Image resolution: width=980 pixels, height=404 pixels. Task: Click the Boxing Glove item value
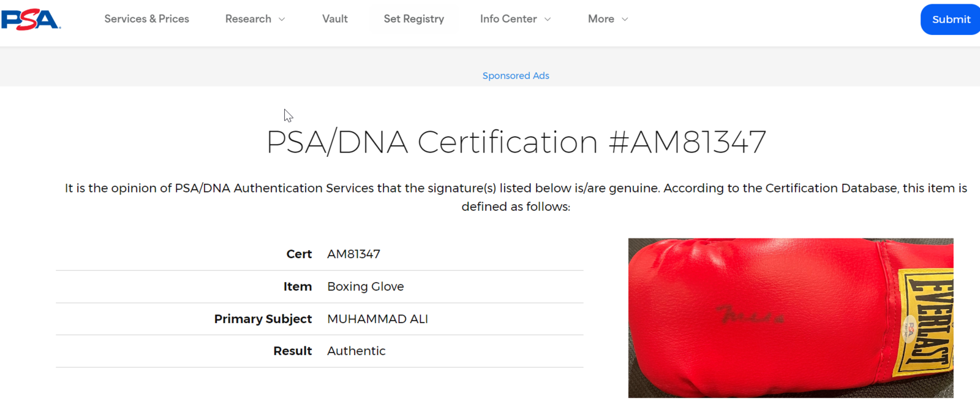366,286
